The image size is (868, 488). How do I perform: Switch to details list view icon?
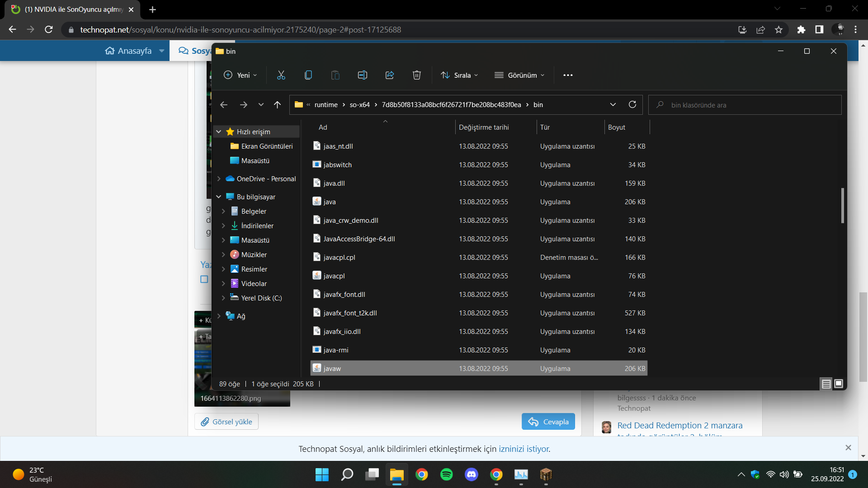click(x=826, y=384)
